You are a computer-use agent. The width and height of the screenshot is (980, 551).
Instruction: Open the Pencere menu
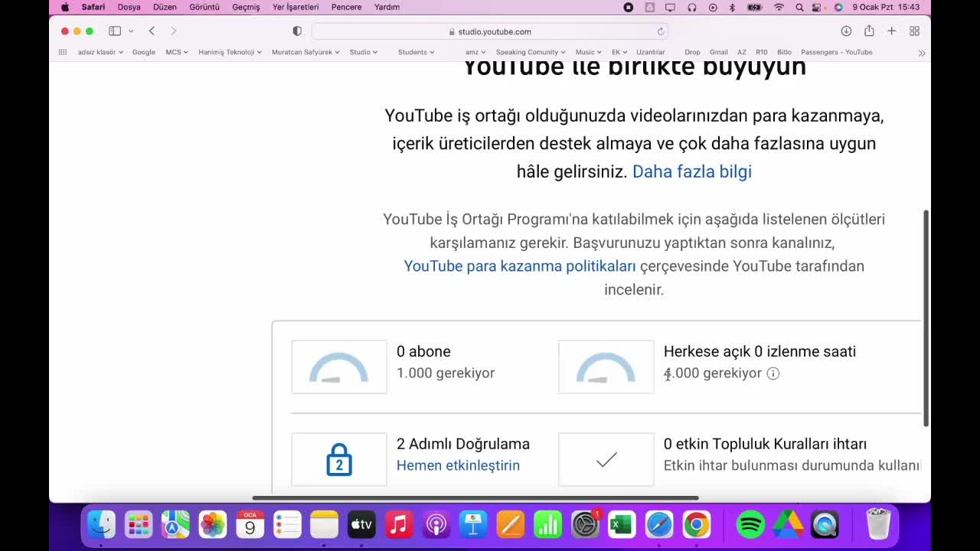click(346, 7)
